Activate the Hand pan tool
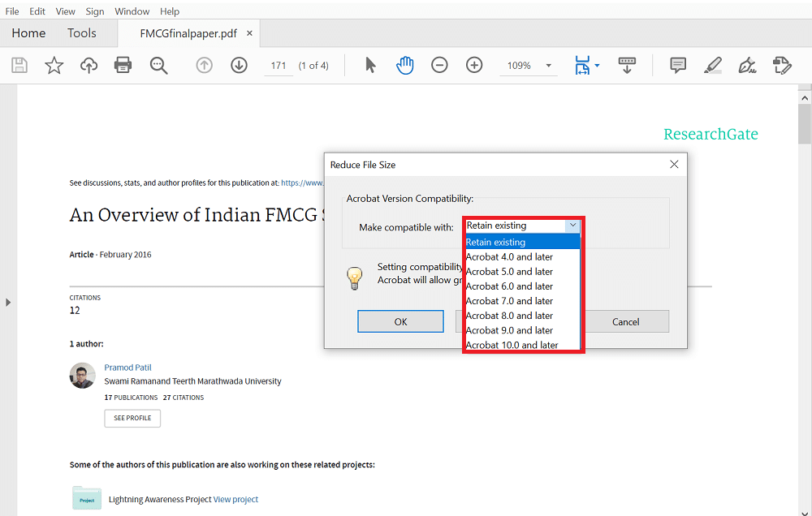 (404, 66)
